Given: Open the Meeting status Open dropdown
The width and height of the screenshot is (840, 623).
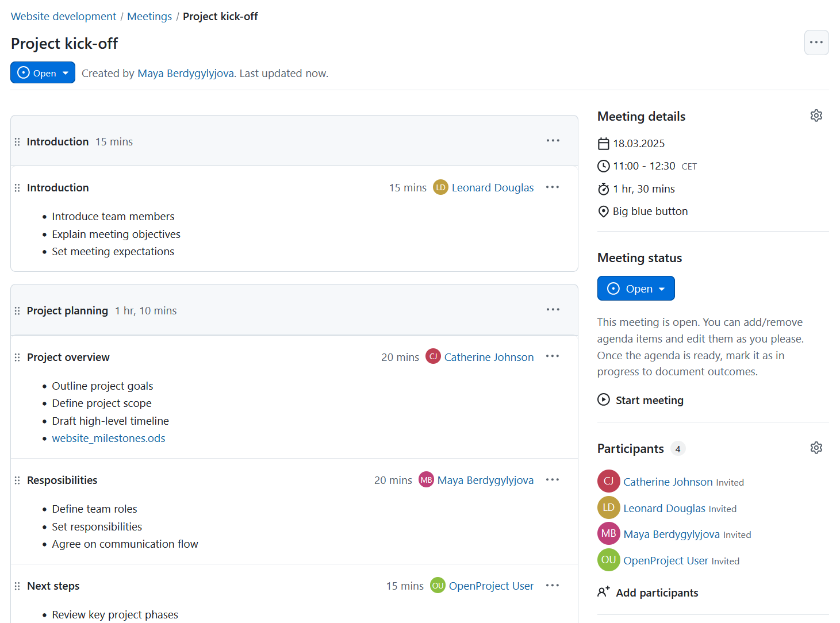Looking at the screenshot, I should [x=636, y=288].
